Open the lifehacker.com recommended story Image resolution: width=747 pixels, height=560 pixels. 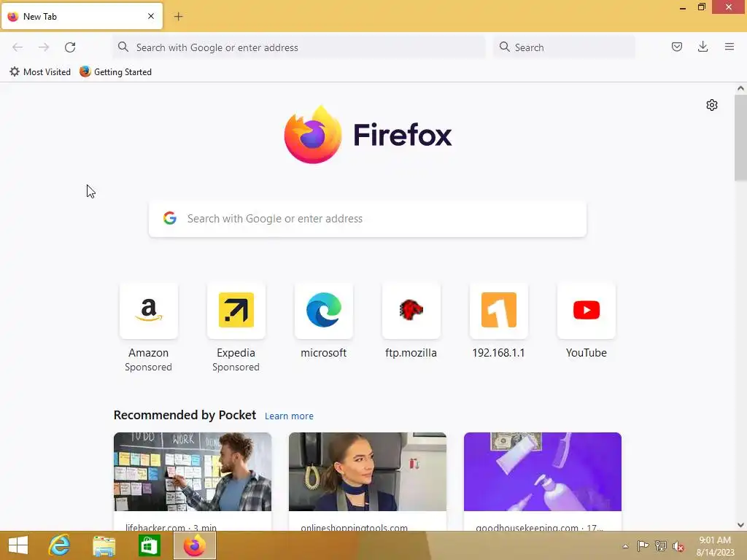click(x=193, y=481)
